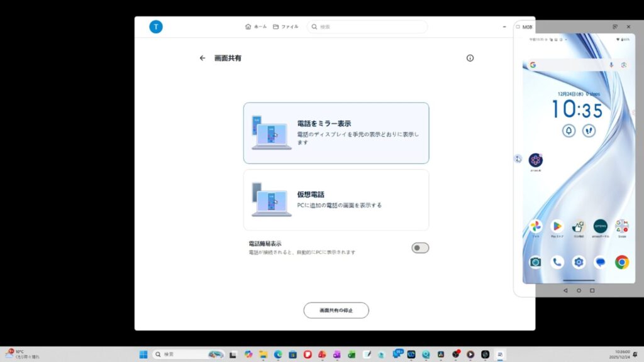Screen dimensions: 644x362
Task: Tap the arrows AI app icon
Action: point(536,160)
